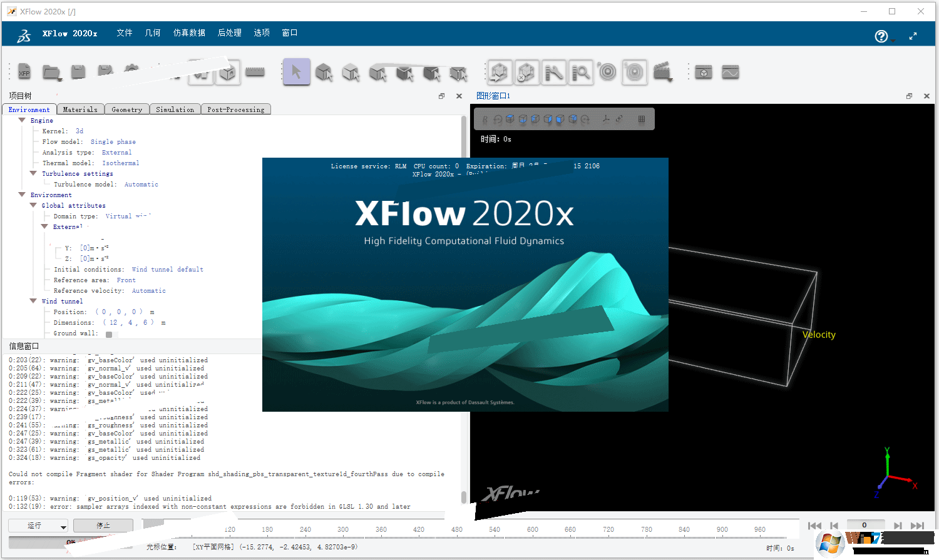The image size is (939, 560).
Task: Collapse the Global attributes node
Action: point(33,205)
